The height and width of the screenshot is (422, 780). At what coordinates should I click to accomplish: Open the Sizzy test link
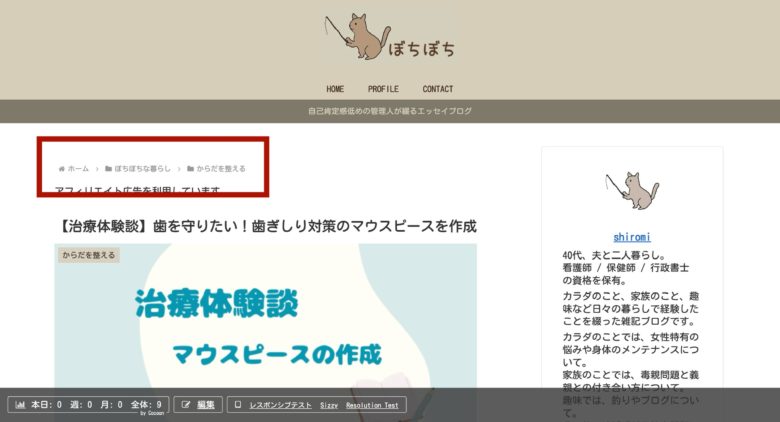coord(329,405)
